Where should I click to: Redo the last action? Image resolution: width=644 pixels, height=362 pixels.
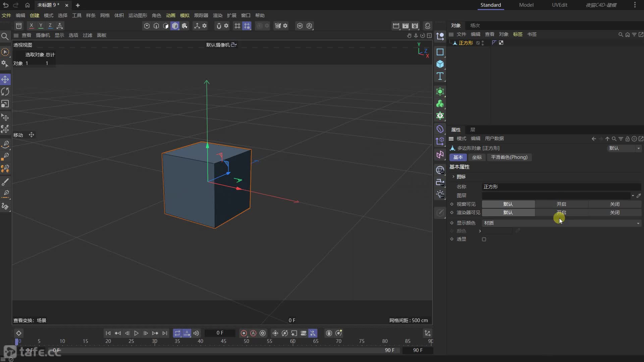point(16,5)
